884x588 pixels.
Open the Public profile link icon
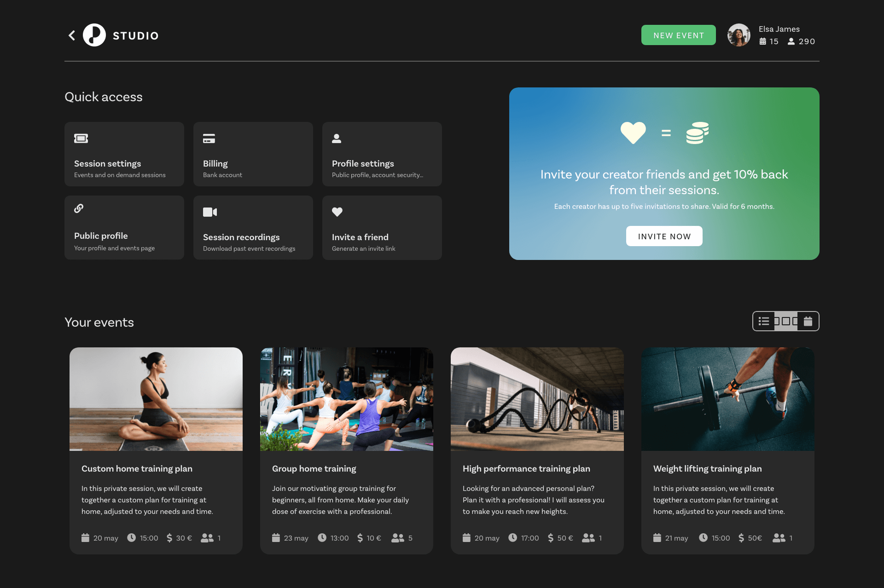(78, 208)
